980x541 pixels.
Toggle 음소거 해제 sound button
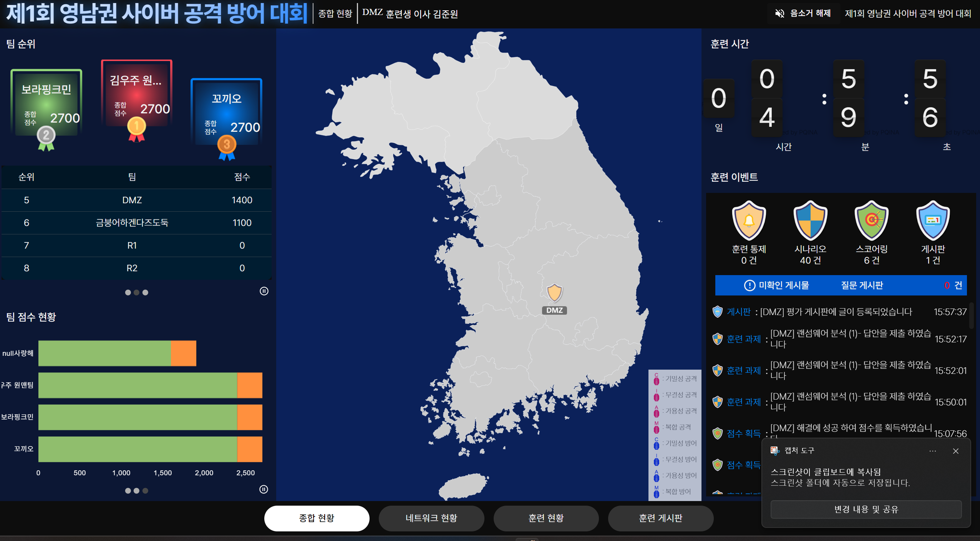[x=803, y=14]
